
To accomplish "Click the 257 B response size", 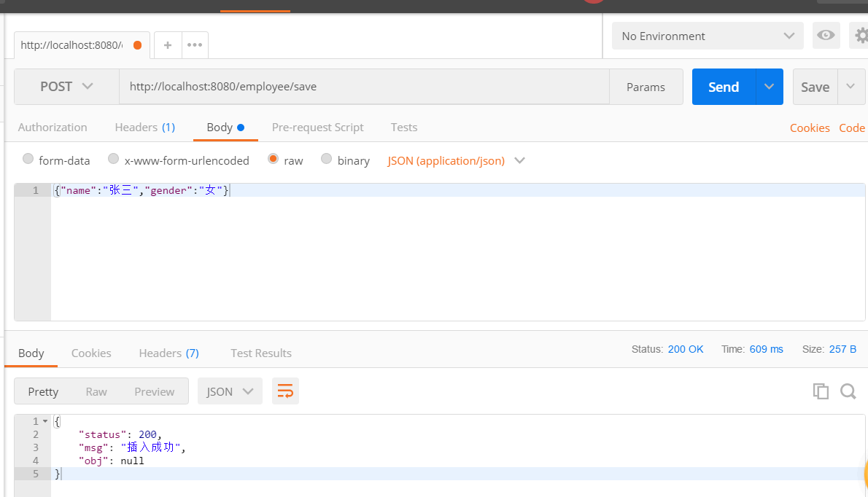I will (x=842, y=349).
